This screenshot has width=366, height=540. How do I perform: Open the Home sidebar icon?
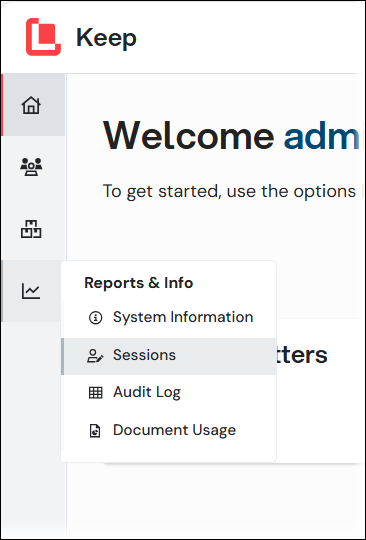[x=31, y=105]
